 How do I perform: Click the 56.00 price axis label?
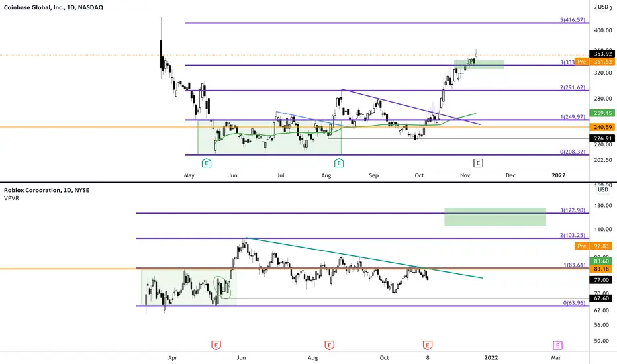coord(602,325)
